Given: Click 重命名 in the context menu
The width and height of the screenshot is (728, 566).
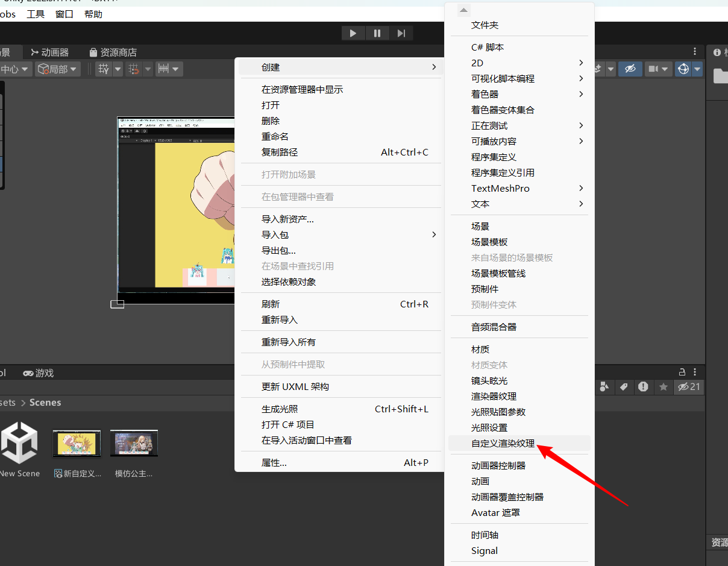Looking at the screenshot, I should tap(341, 136).
